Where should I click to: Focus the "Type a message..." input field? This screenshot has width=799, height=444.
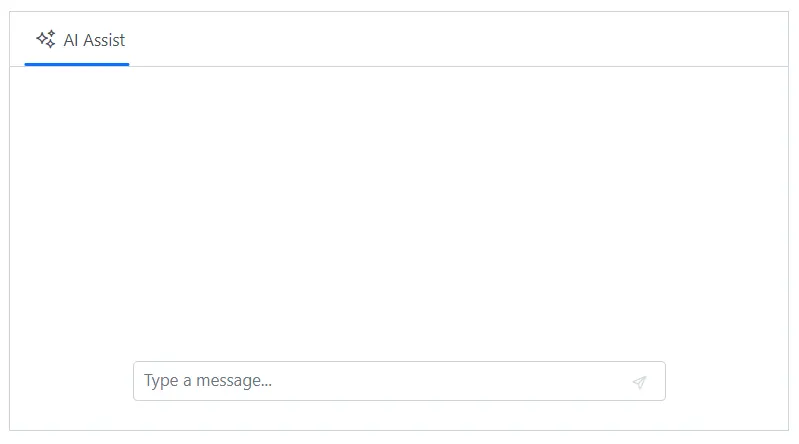(380, 381)
